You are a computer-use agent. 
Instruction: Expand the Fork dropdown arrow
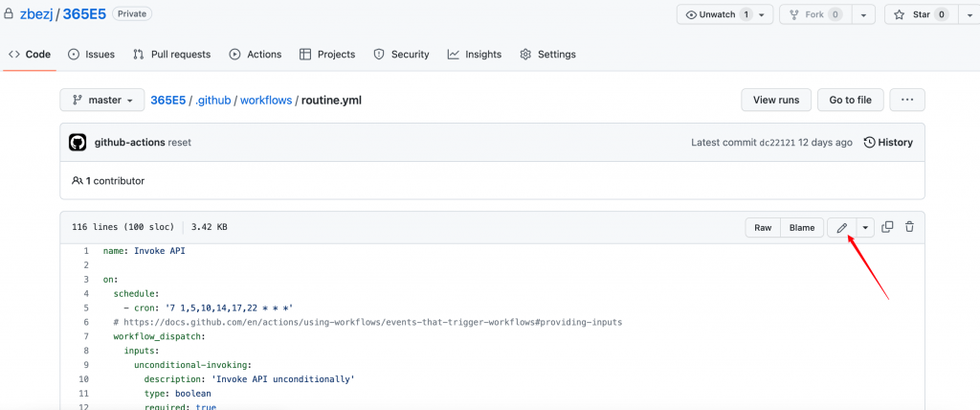point(863,14)
